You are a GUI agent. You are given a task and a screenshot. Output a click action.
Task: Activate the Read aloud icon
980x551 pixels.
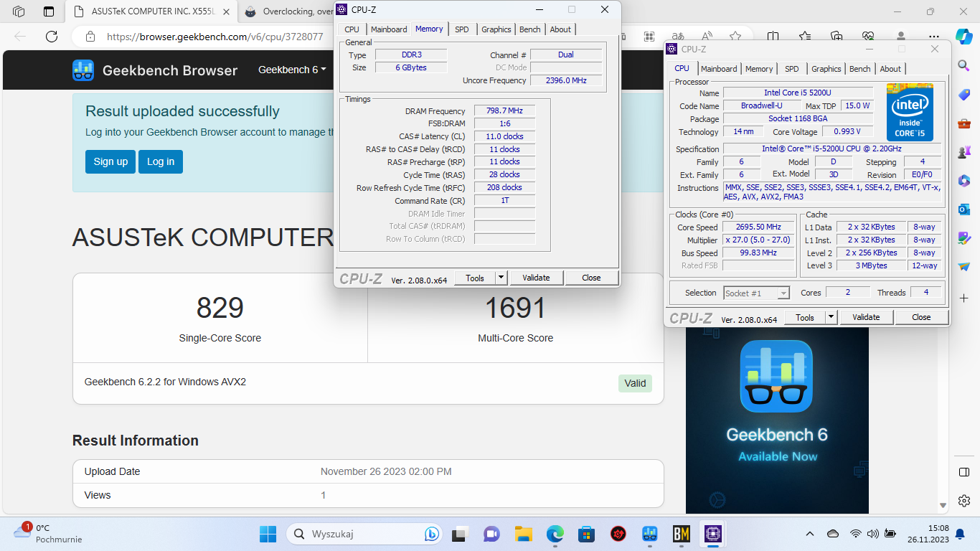[707, 37]
